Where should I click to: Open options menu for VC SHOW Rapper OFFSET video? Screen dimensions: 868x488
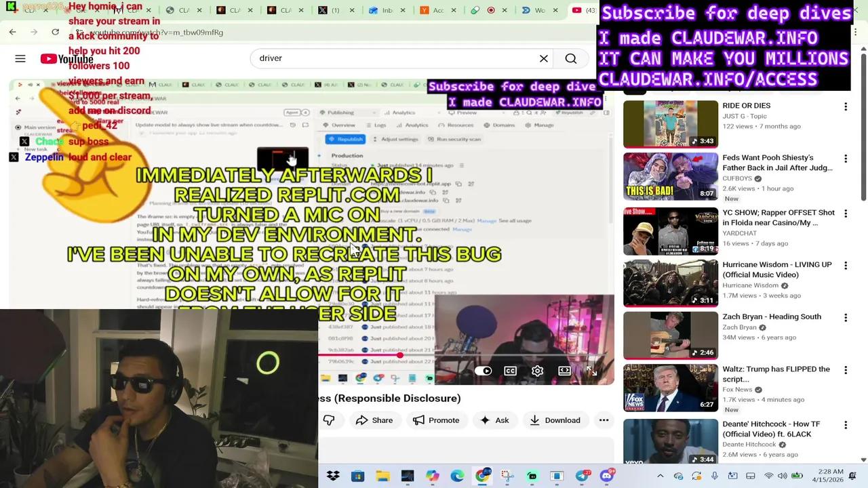coord(846,213)
